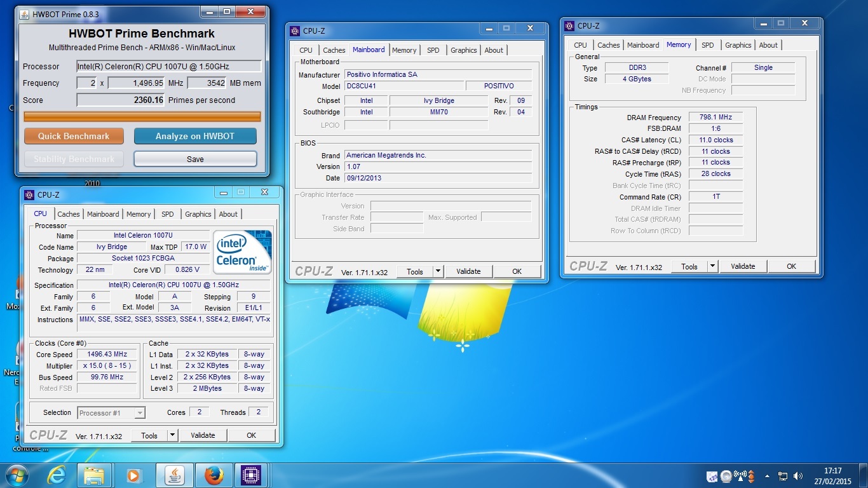Click the Intel Celeron inside logo
The image size is (868, 488).
click(x=242, y=252)
